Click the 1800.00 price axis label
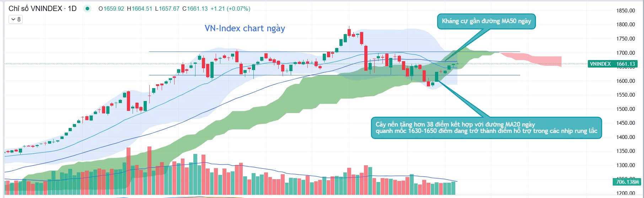 626,25
